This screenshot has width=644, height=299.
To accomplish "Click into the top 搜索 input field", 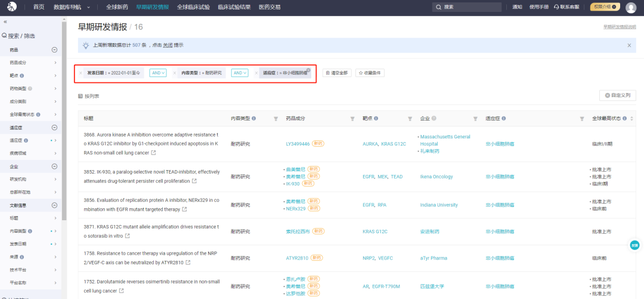I will 467,7.
